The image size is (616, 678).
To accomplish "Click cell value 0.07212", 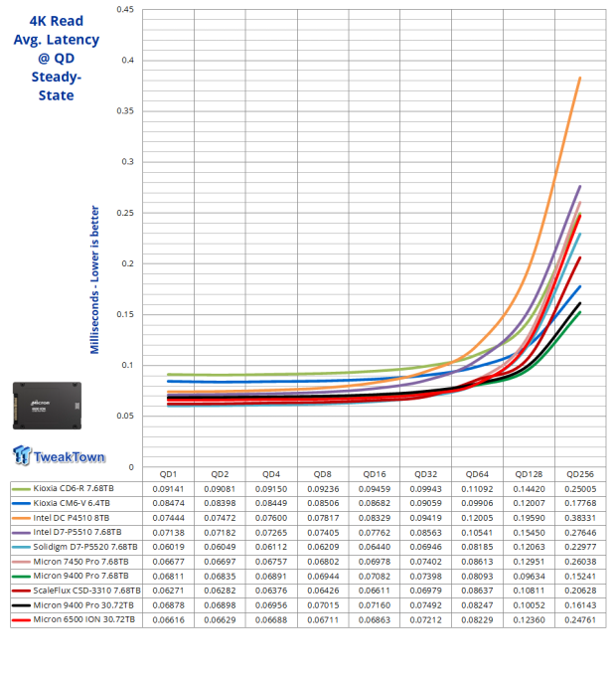I will (426, 620).
